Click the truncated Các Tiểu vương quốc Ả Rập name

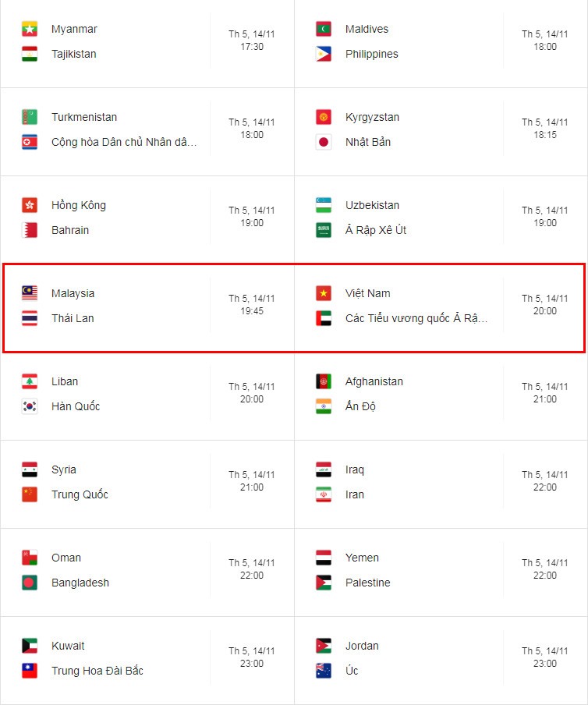click(416, 318)
